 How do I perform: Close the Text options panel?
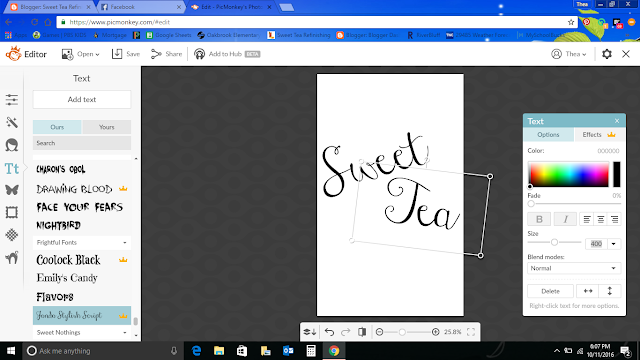pyautogui.click(x=617, y=121)
